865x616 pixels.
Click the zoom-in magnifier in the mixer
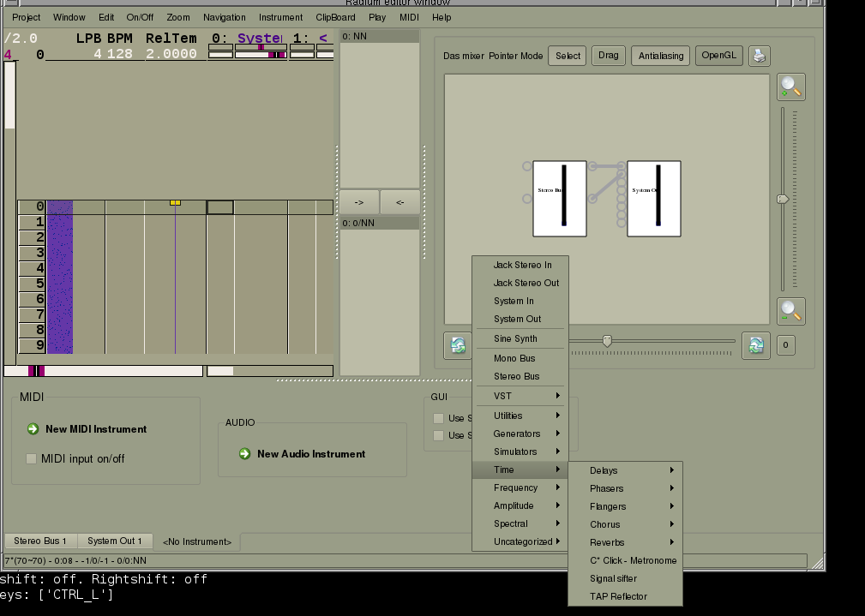790,87
